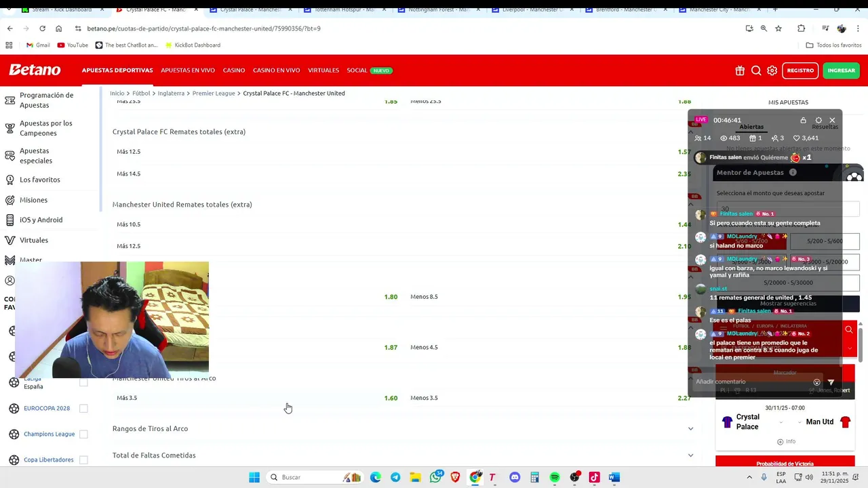Open Windows Start menu
This screenshot has width=868, height=488.
coord(254,477)
